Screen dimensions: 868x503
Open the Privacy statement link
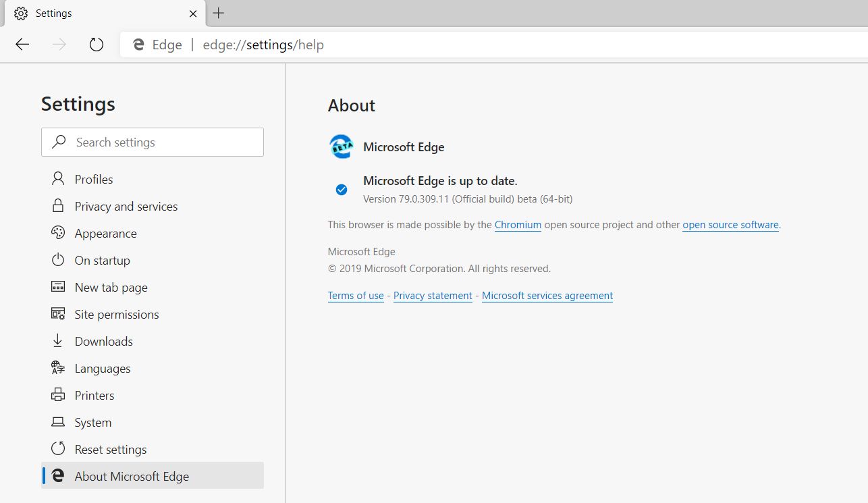(x=433, y=295)
